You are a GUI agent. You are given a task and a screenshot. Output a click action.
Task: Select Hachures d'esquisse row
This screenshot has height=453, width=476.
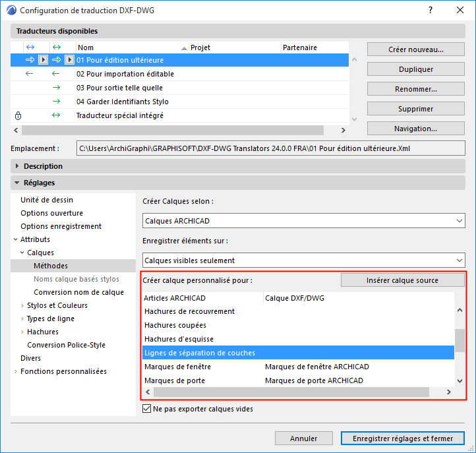tap(299, 339)
